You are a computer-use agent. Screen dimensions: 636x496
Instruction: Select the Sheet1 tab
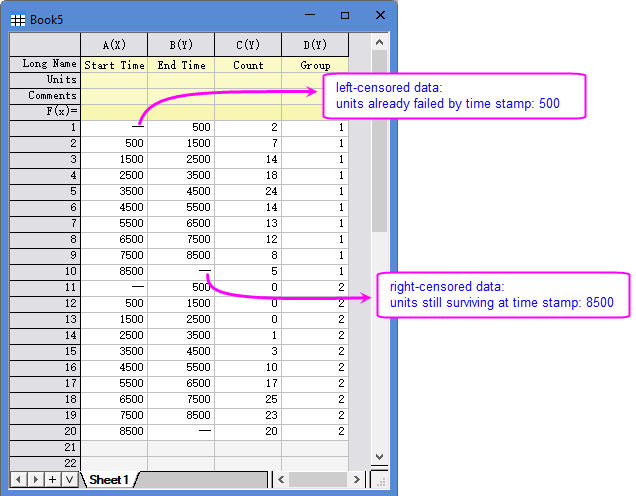[x=109, y=480]
